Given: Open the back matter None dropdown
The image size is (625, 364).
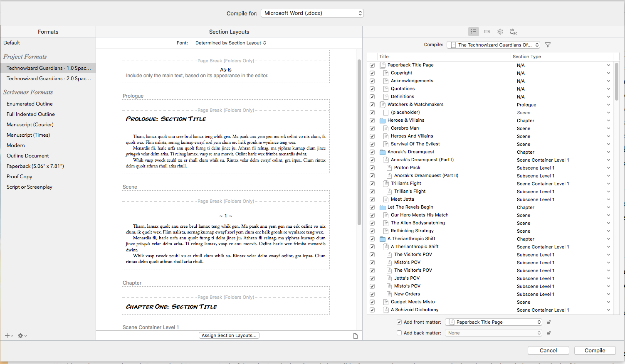Looking at the screenshot, I should click(x=494, y=333).
